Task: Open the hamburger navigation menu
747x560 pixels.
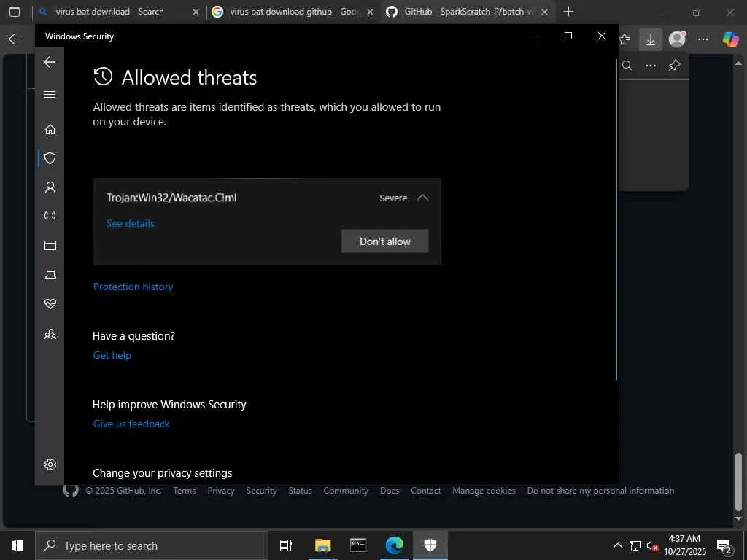Action: pyautogui.click(x=50, y=94)
